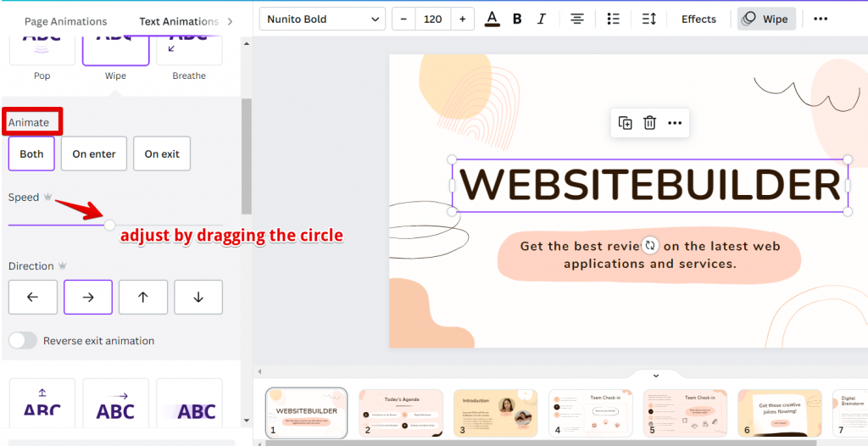Viewport: 868px width, 446px height.
Task: Open the Effects button
Action: (698, 19)
